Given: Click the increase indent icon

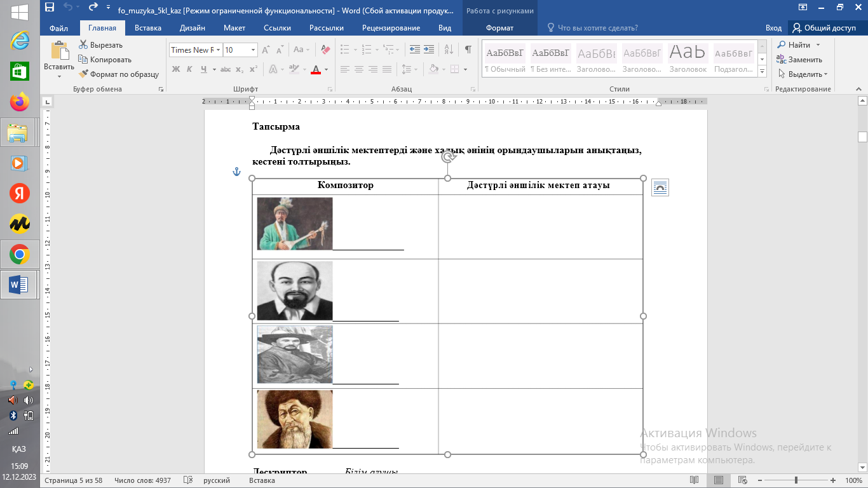Looking at the screenshot, I should (430, 50).
